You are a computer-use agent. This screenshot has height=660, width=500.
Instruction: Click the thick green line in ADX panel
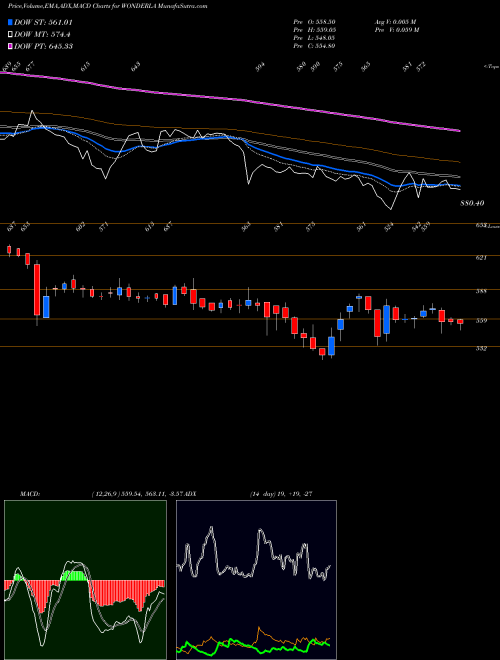pos(253,647)
